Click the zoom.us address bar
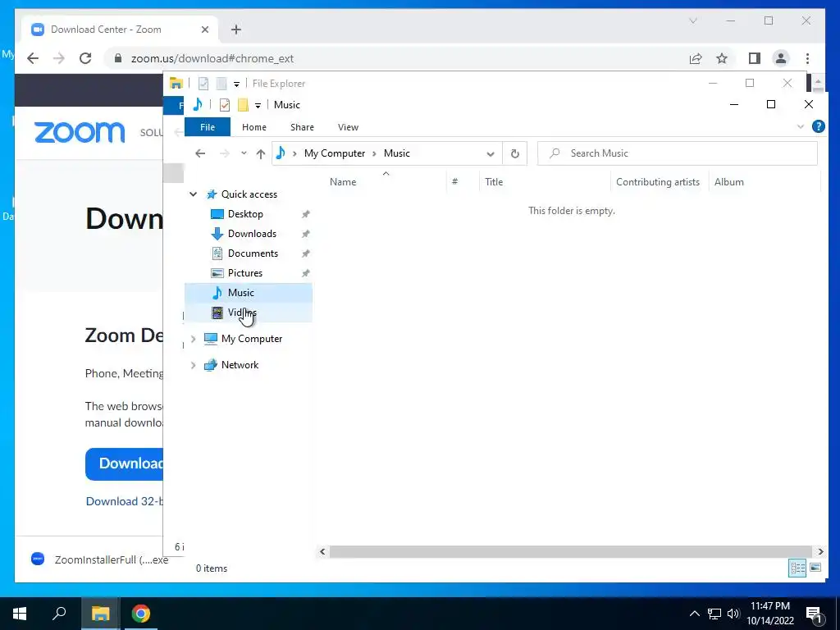This screenshot has height=630, width=840. coord(396,58)
